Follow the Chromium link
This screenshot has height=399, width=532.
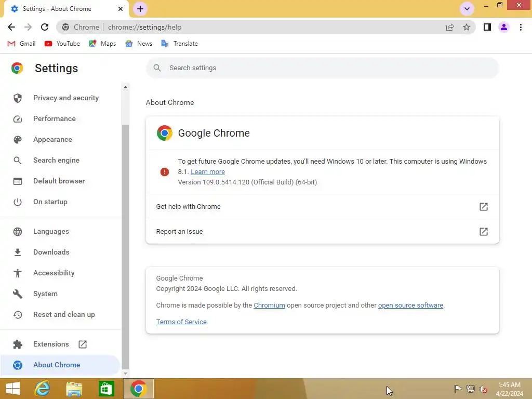point(269,305)
